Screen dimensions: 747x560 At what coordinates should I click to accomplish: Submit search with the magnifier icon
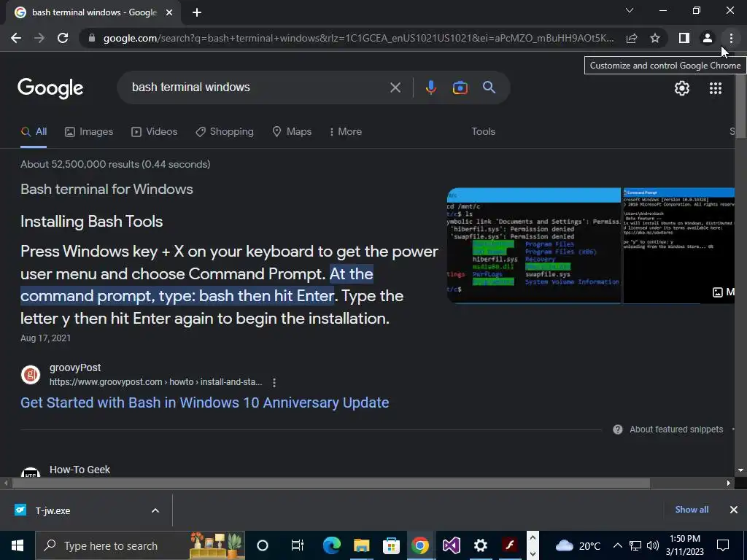point(489,87)
